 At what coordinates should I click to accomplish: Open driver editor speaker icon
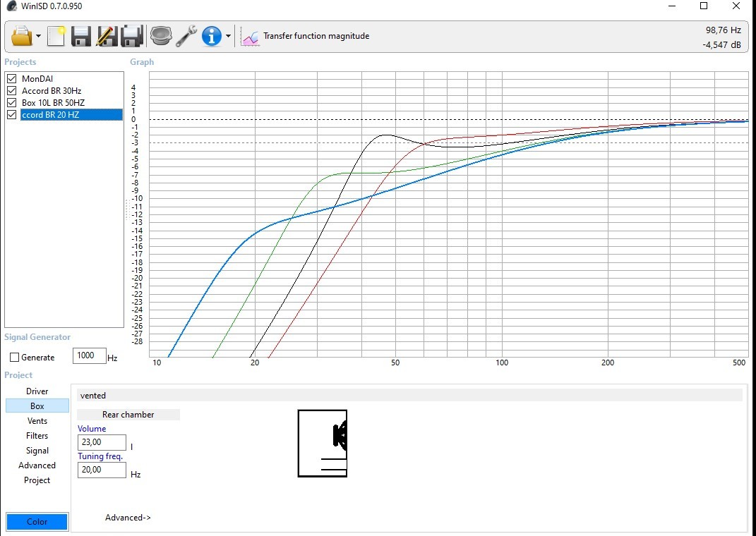point(161,36)
